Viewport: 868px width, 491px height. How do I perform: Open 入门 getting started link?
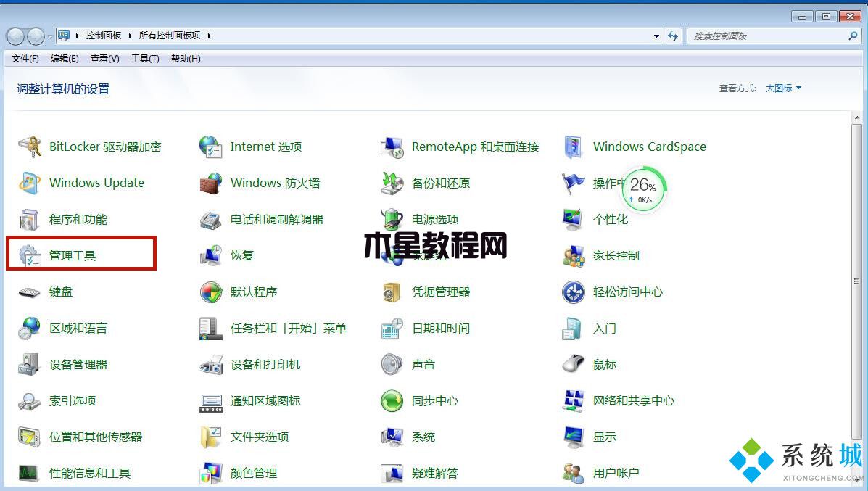click(605, 329)
